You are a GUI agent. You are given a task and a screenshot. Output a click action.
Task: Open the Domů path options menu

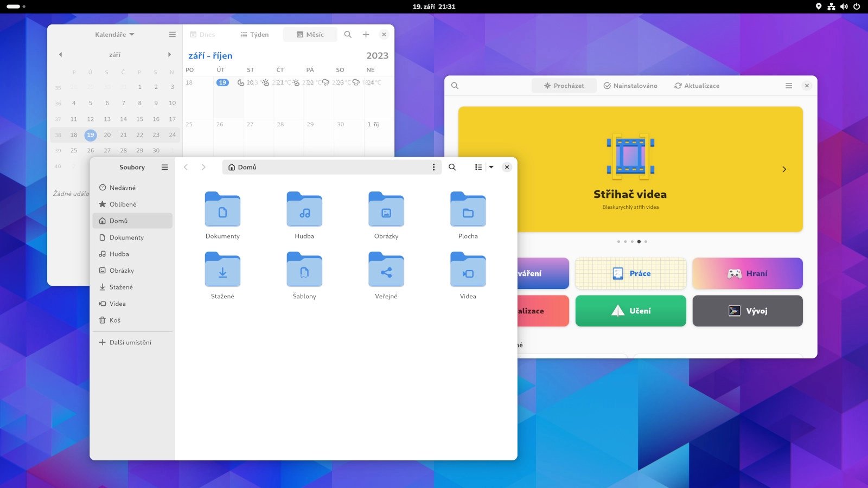[433, 167]
